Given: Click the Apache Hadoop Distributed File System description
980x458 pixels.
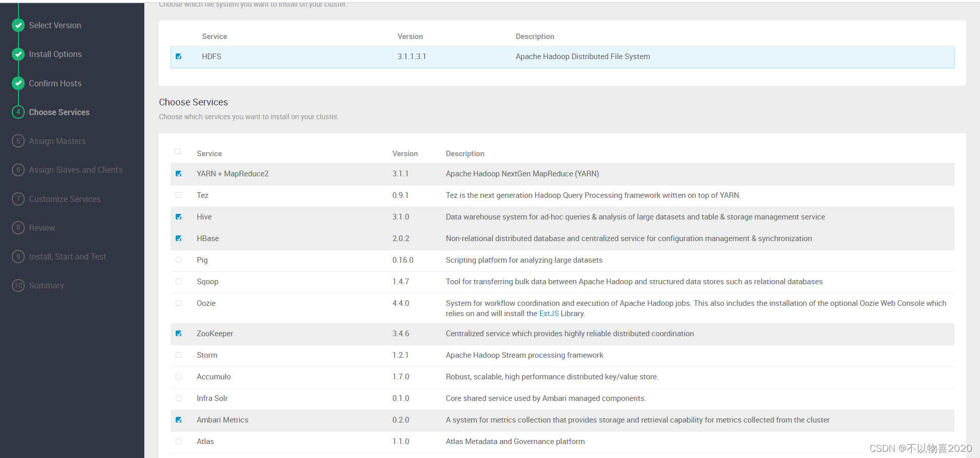Looking at the screenshot, I should tap(582, 57).
